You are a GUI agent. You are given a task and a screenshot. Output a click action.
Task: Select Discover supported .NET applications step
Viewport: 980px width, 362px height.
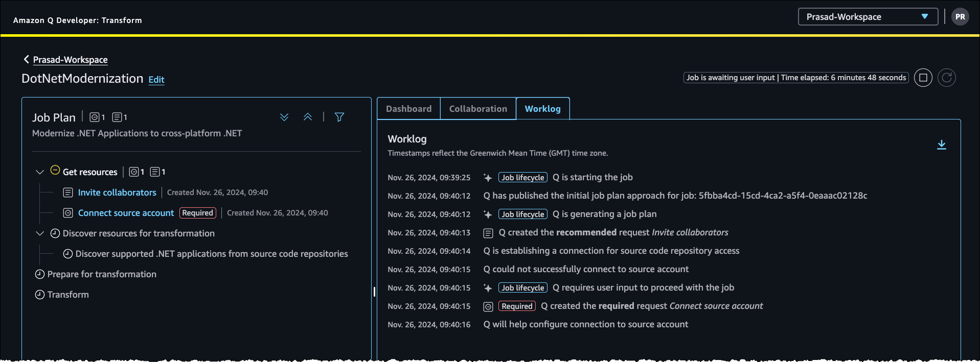(212, 254)
